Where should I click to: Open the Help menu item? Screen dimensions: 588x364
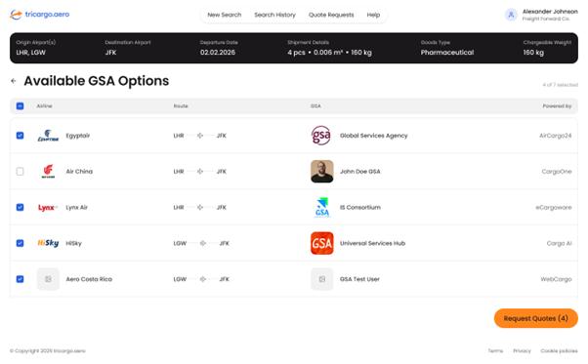point(373,15)
